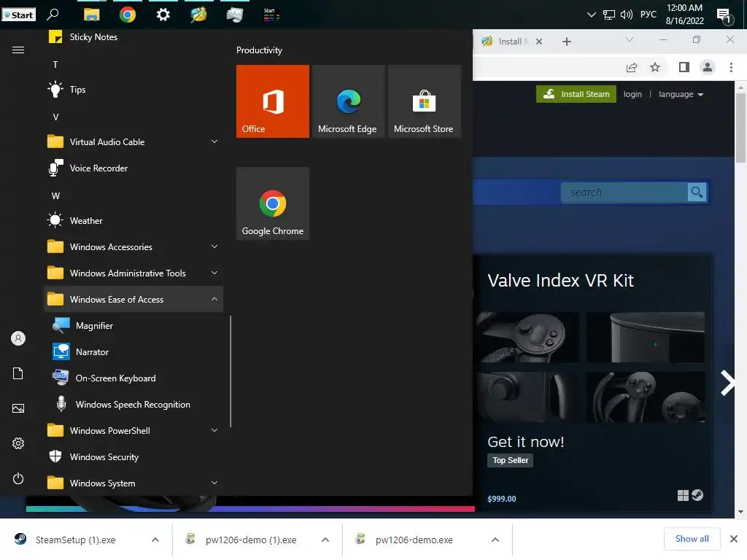This screenshot has height=560, width=747.
Task: Open Sticky Notes from the app list
Action: pyautogui.click(x=133, y=36)
